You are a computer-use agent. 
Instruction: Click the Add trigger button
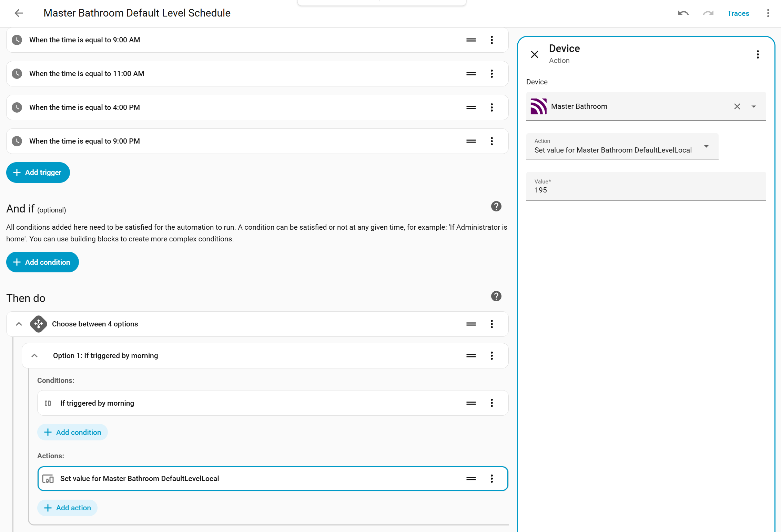[38, 173]
